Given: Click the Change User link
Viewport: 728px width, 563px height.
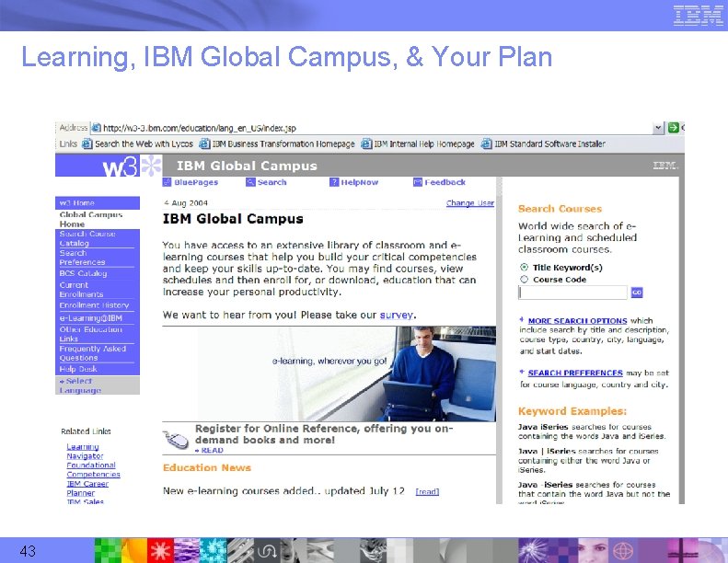Looking at the screenshot, I should [470, 202].
